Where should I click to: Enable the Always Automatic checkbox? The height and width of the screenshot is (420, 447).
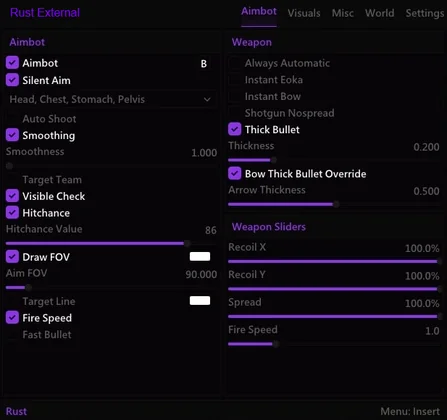(x=235, y=63)
